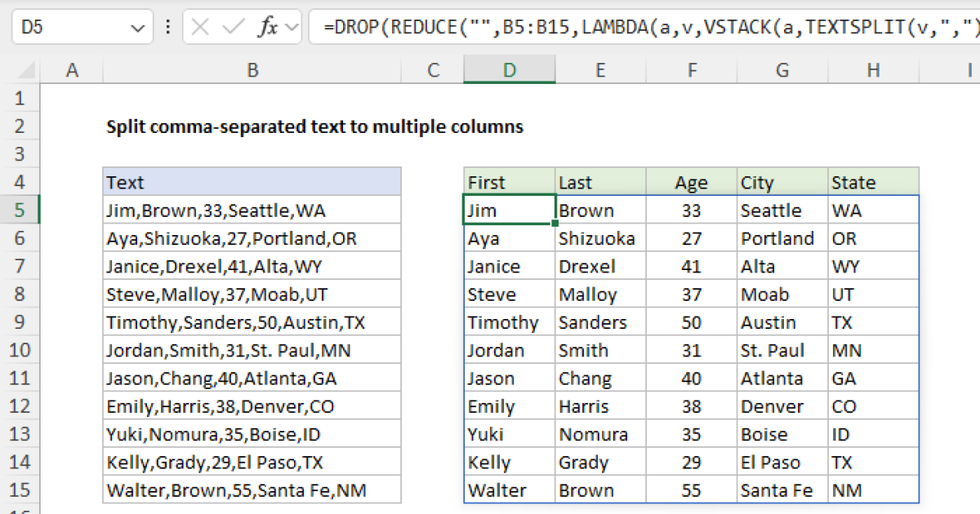The image size is (980, 514).
Task: Open the Name Box dropdown
Action: [x=139, y=25]
